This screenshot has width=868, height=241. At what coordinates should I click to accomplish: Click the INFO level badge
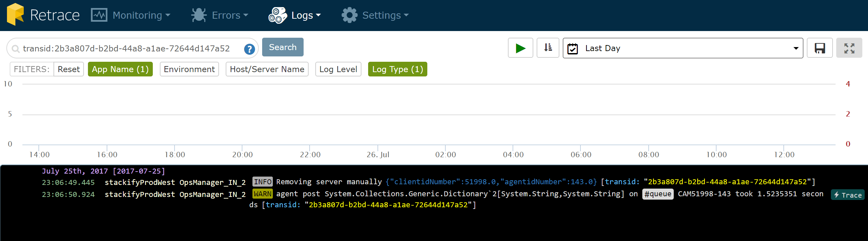tap(262, 182)
